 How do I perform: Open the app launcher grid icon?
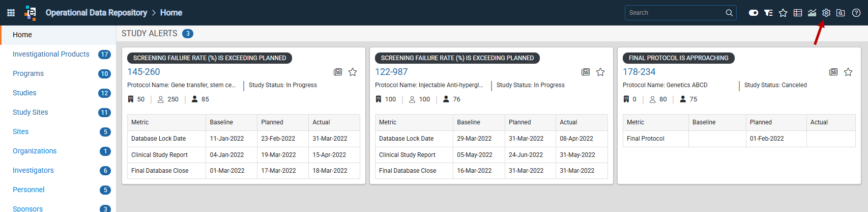[11, 13]
